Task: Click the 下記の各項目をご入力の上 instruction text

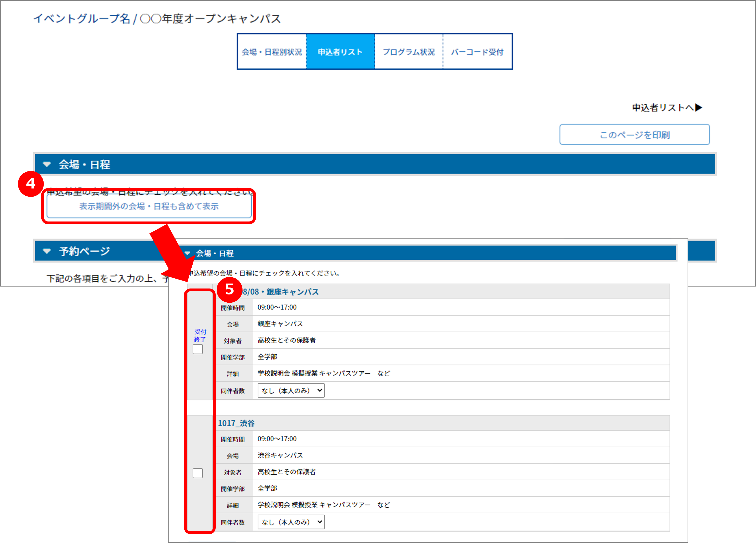Action: coord(108,279)
